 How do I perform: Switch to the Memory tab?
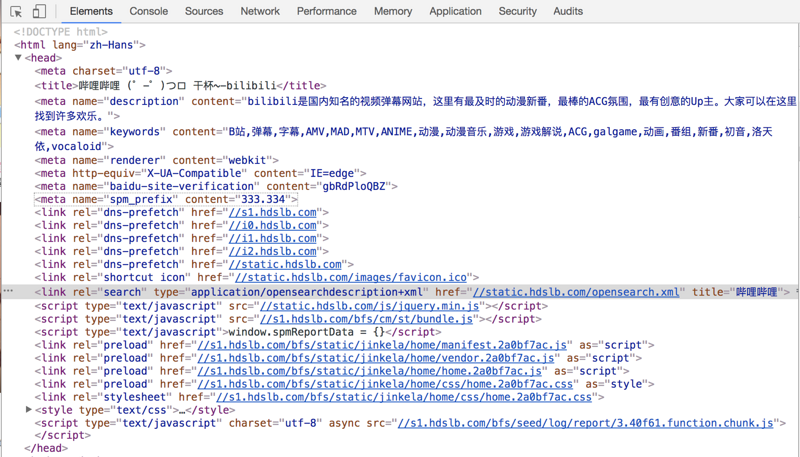tap(393, 11)
